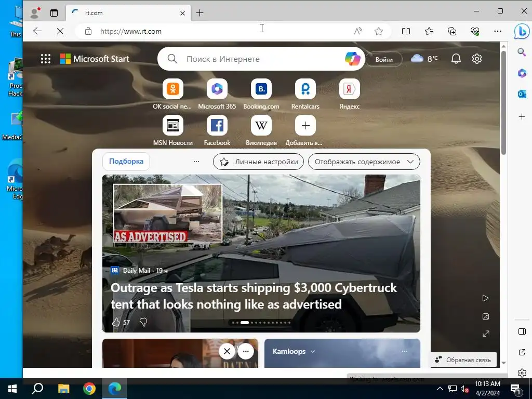Open Microsoft 365 quick link tile
This screenshot has height=399, width=532.
tap(217, 94)
